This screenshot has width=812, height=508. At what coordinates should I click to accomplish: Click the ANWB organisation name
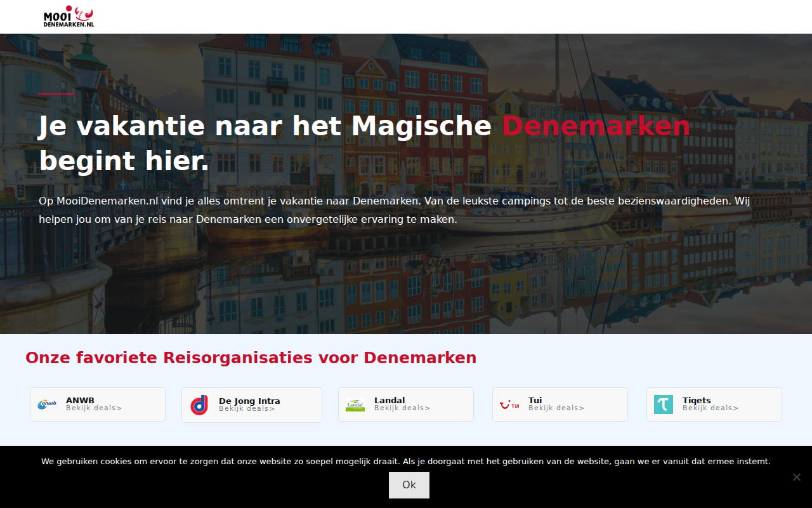coord(80,400)
